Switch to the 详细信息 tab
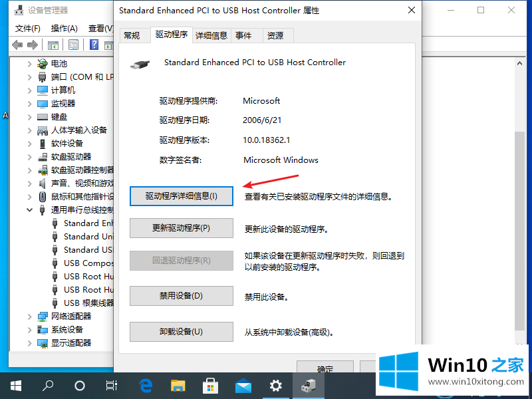This screenshot has width=532, height=399. pos(211,36)
